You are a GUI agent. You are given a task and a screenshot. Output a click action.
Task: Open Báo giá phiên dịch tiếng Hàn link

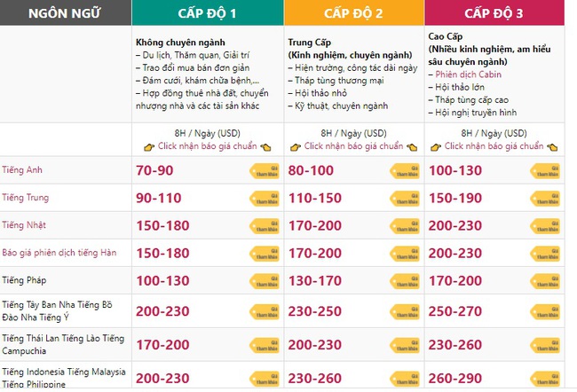59,253
